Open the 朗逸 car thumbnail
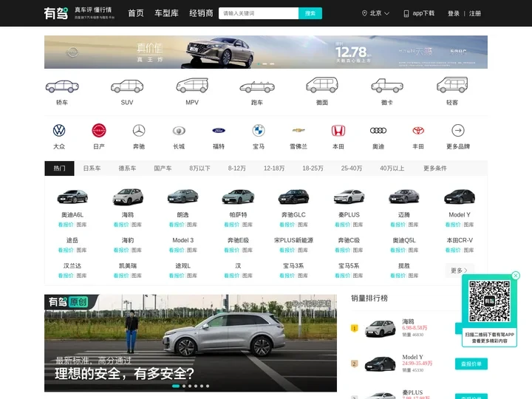The height and width of the screenshot is (399, 532). point(183,197)
